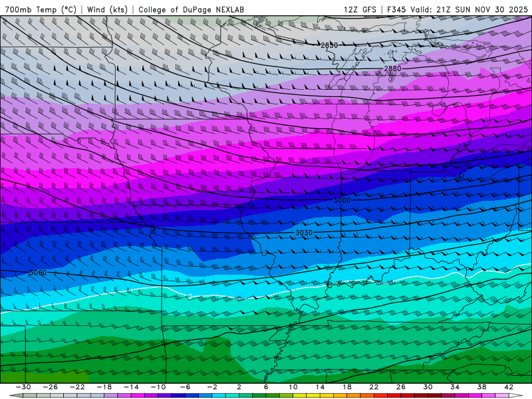
Task: Click the -30 colorbar tick label
Action: pos(23,387)
